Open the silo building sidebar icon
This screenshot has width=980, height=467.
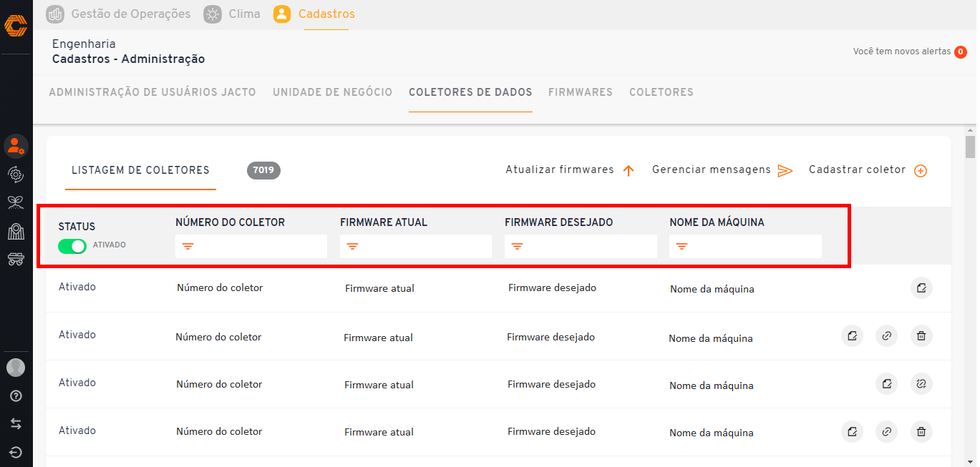coord(16,231)
